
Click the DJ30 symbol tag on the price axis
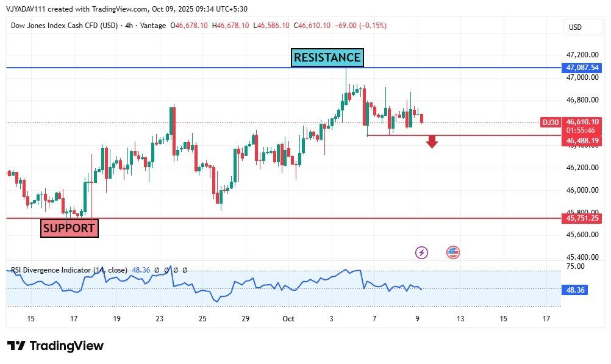[x=551, y=123]
